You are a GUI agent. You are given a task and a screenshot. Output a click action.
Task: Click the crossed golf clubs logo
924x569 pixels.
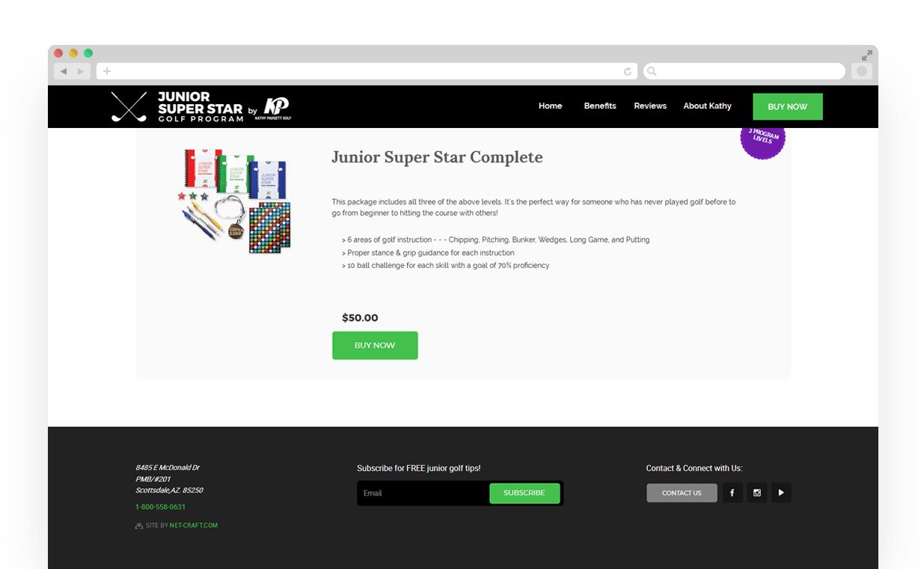point(129,107)
